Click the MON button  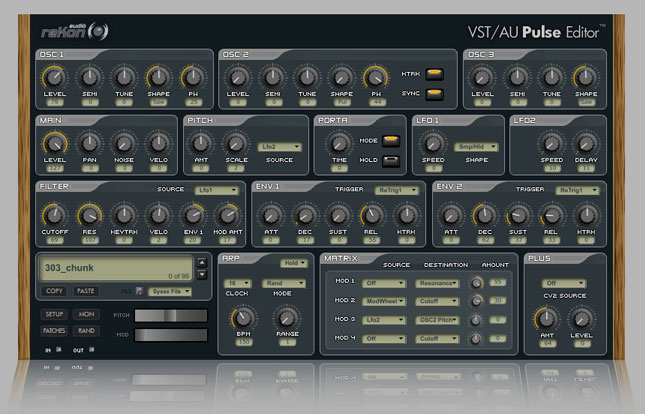click(86, 314)
